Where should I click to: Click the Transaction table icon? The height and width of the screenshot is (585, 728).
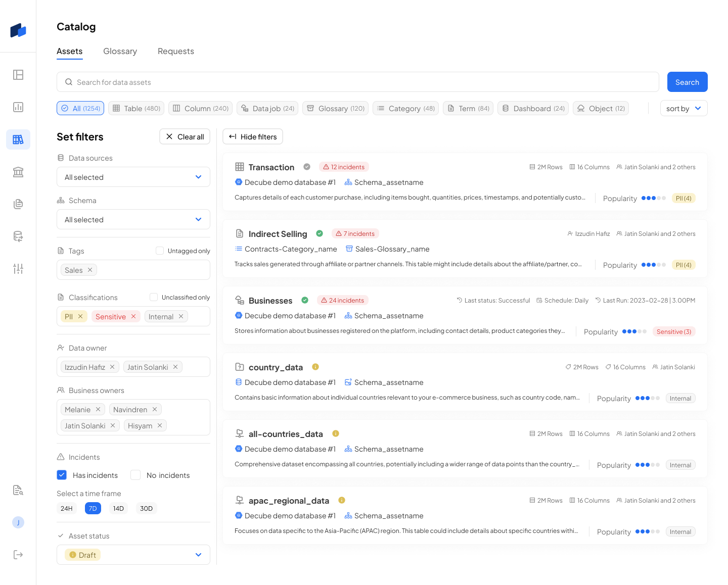pyautogui.click(x=240, y=167)
